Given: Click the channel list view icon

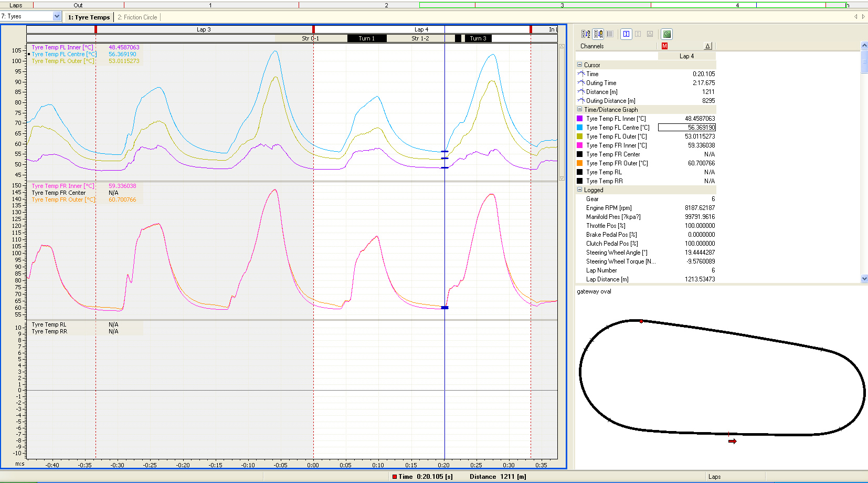Looking at the screenshot, I should (x=610, y=34).
